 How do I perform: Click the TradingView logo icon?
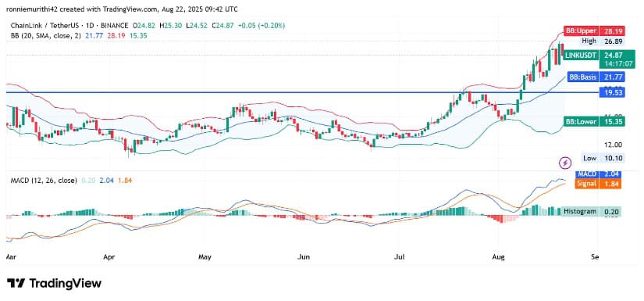[x=16, y=283]
